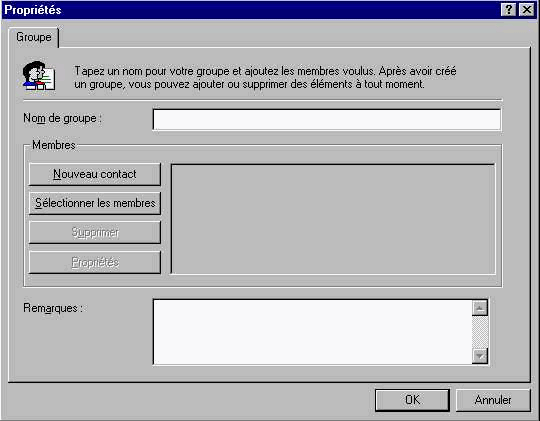Click the question mark help button
Viewport: 540px width, 421px height.
pos(508,10)
